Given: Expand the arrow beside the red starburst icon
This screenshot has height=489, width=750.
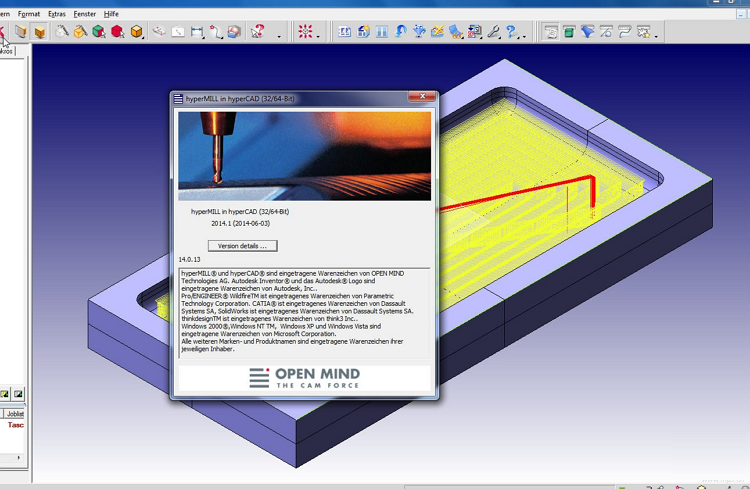Looking at the screenshot, I should point(318,36).
